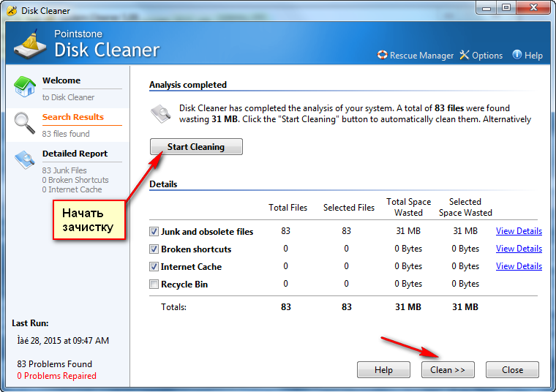Viewport: 556px width, 392px height.
Task: Click the Detailed Report book icon
Action: pos(25,160)
